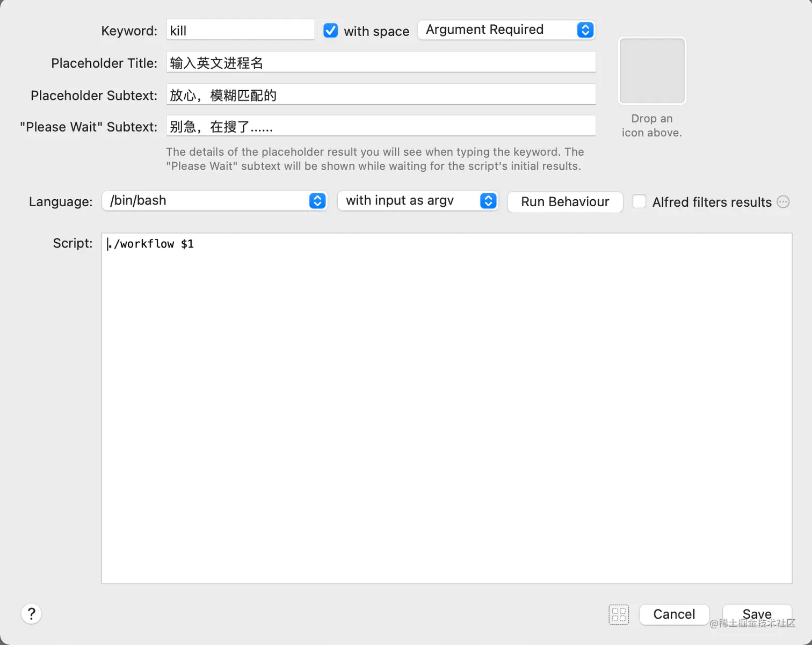Open the Argument Required dropdown
Image resolution: width=812 pixels, height=645 pixels.
point(506,30)
